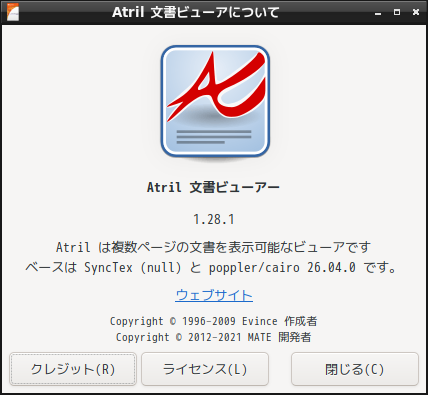Image resolution: width=428 pixels, height=395 pixels.
Task: Minimize the Atril about dialog
Action: tap(378, 13)
